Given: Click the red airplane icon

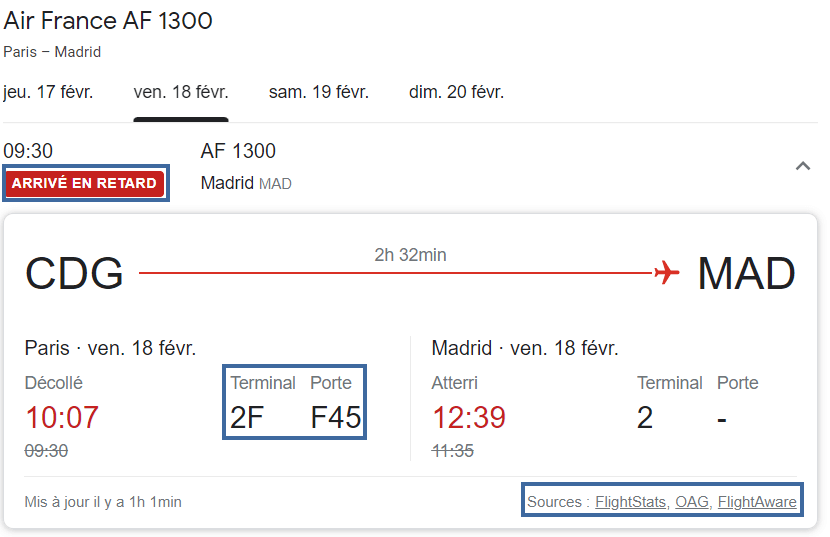Looking at the screenshot, I should [666, 272].
